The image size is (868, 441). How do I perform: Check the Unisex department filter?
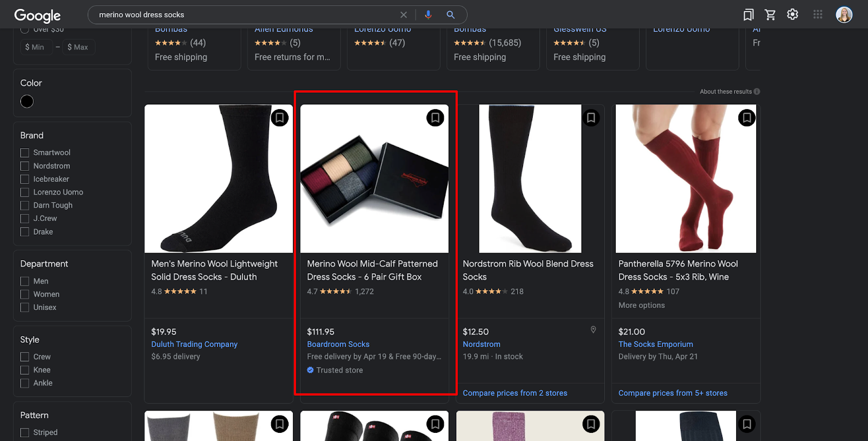[x=24, y=307]
